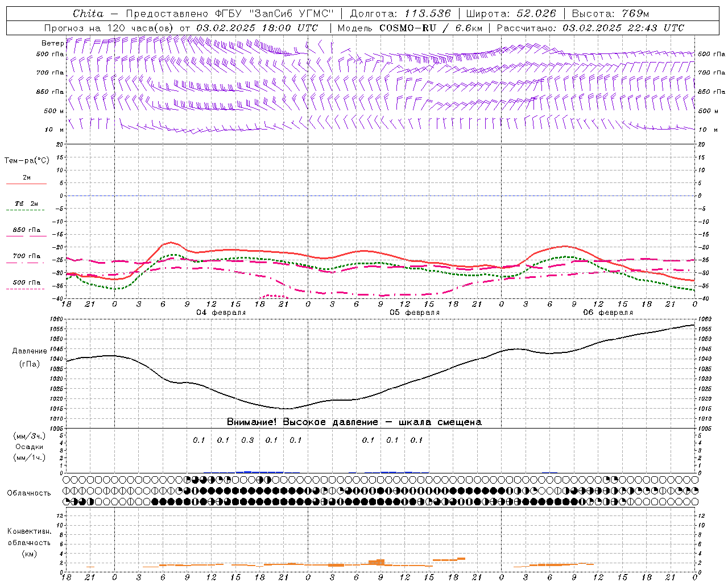Screen dimensions: 728x582
Task: Click the longitude value 'Долгота: 113.536'
Action: tap(400, 14)
